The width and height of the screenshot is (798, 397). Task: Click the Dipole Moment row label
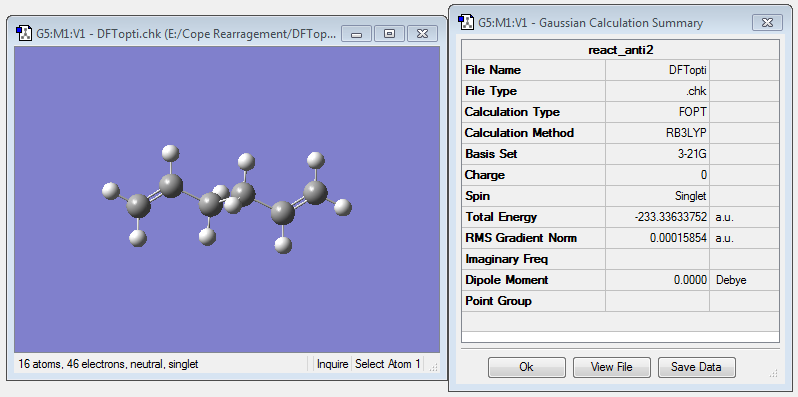click(506, 280)
